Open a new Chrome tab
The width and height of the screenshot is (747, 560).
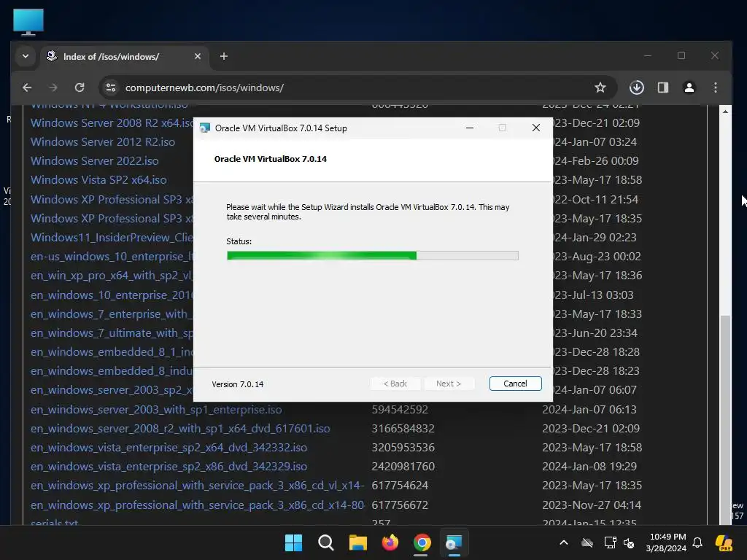pos(223,56)
